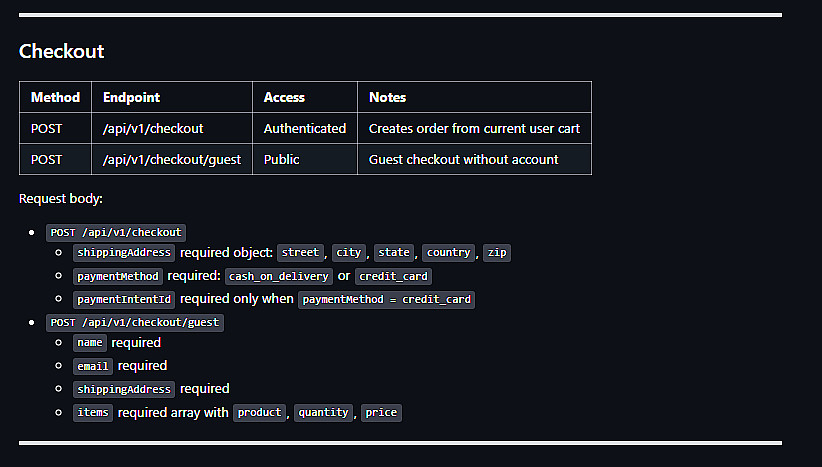Click the 'paymentMethod = credit_card' code tag
Image resolution: width=822 pixels, height=467 pixels.
[x=386, y=299]
